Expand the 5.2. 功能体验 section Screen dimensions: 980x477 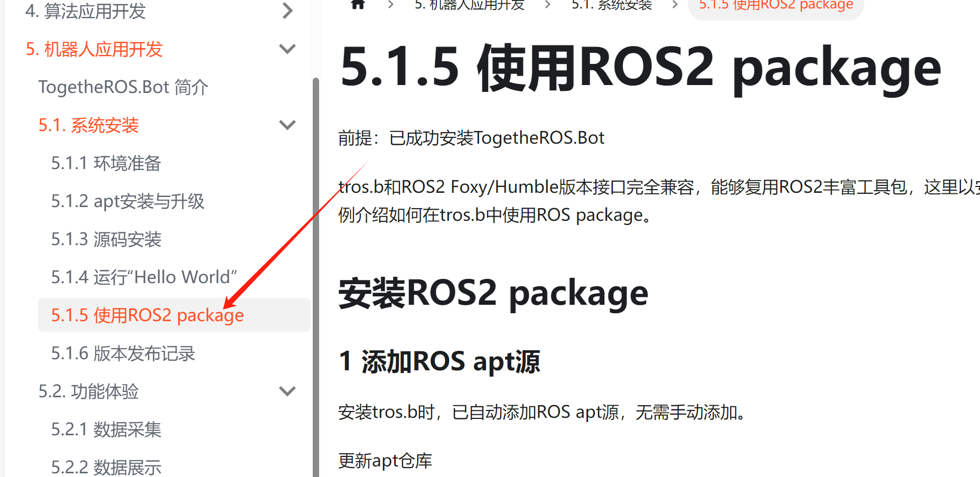[x=287, y=391]
